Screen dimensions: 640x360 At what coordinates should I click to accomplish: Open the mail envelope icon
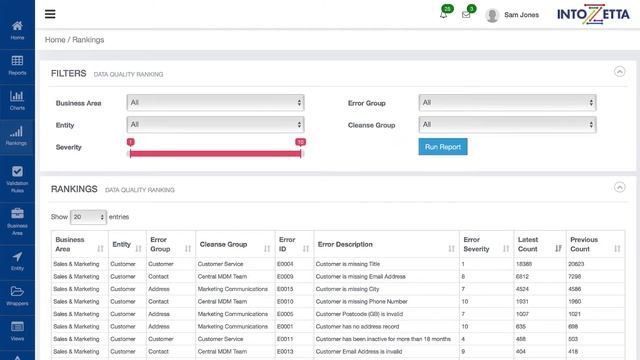tap(466, 15)
